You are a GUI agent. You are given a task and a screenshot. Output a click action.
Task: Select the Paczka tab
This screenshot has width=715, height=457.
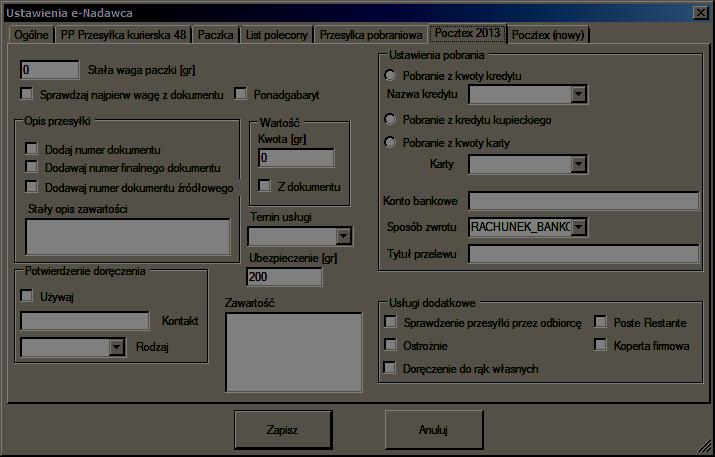coord(215,35)
